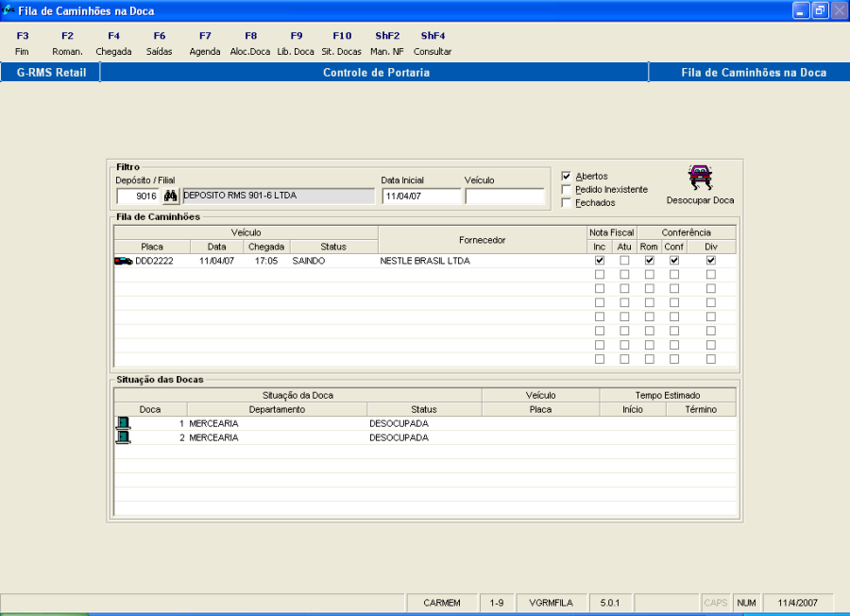Select F9 Lib. Doca toolbar command
This screenshot has width=850, height=616.
[296, 43]
